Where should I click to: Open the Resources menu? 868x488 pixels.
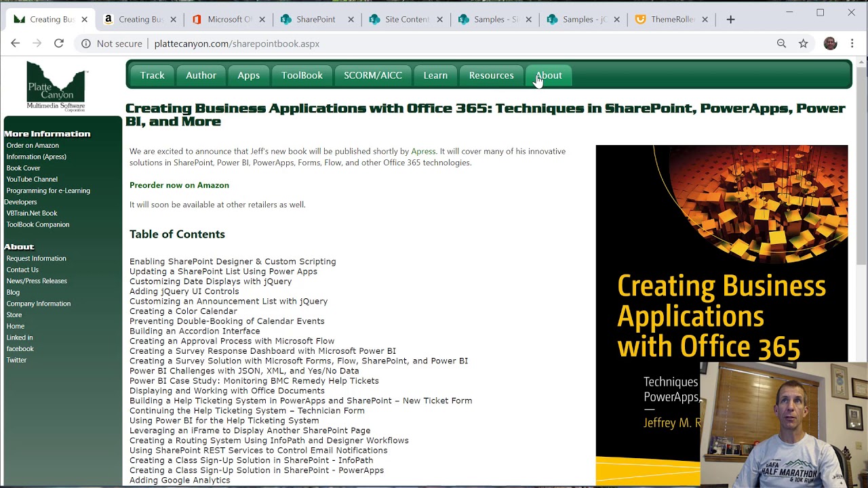click(x=492, y=75)
